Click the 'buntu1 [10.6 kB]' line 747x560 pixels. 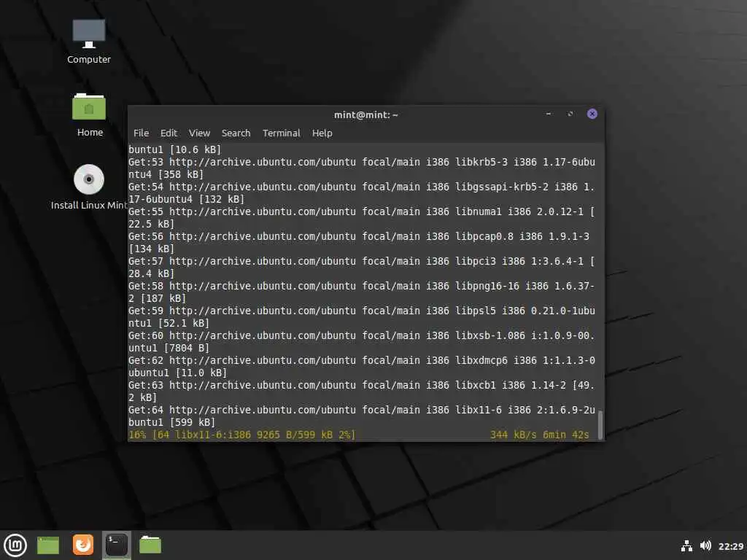tap(175, 149)
